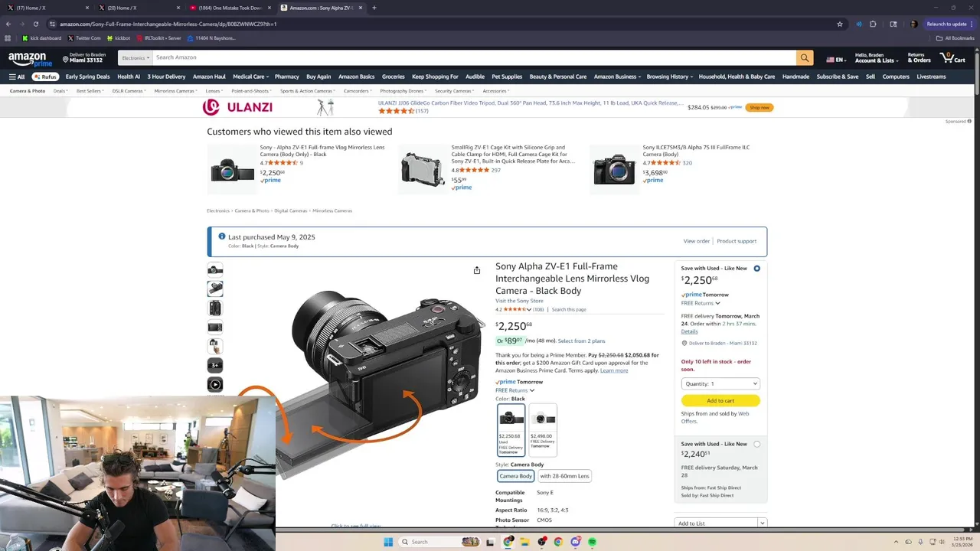Screen dimensions: 980x551
Task: Open the Lenses subnav menu
Action: click(214, 91)
